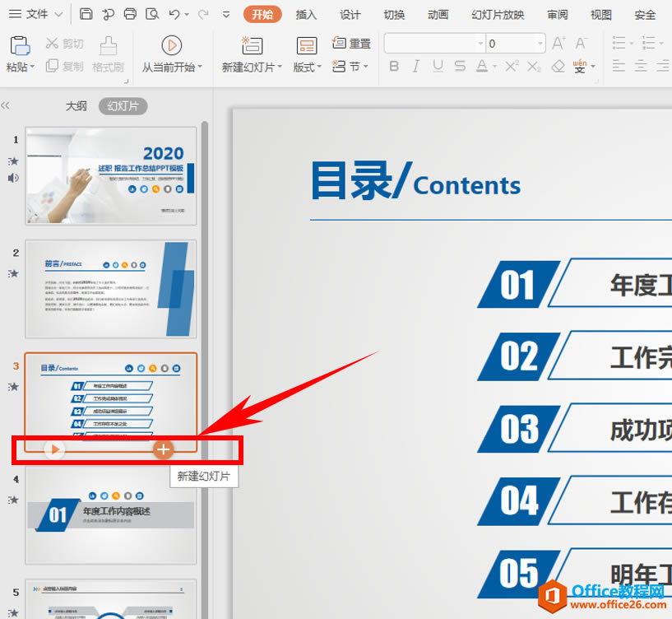Increase font size with A+ icon
The height and width of the screenshot is (619, 672).
pyautogui.click(x=558, y=43)
